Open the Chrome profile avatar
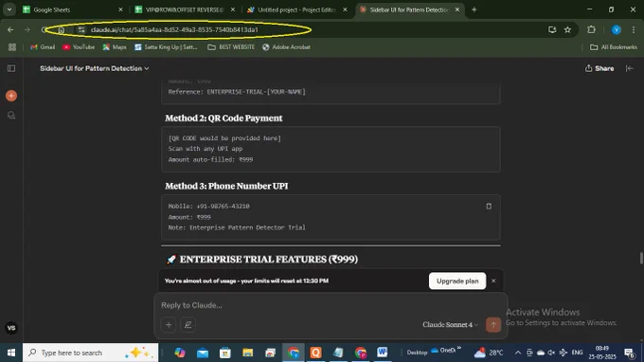 [617, 29]
